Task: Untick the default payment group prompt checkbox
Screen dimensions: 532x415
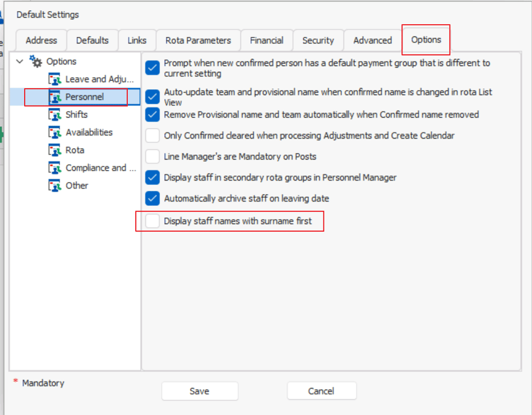Action: coord(152,67)
